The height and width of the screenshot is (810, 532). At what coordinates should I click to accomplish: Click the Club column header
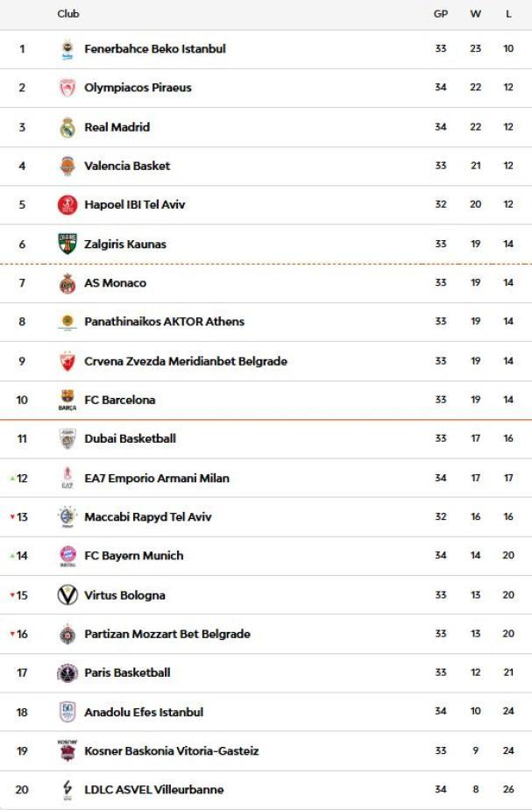tap(68, 14)
